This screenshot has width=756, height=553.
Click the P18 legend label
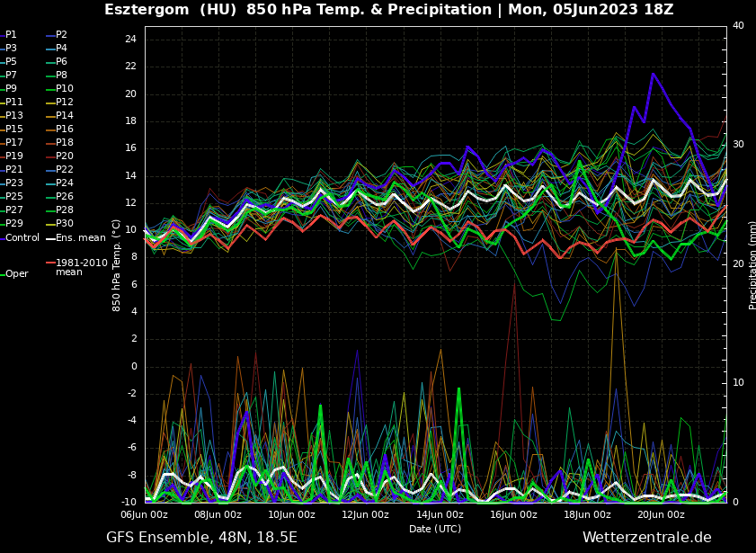[65, 143]
